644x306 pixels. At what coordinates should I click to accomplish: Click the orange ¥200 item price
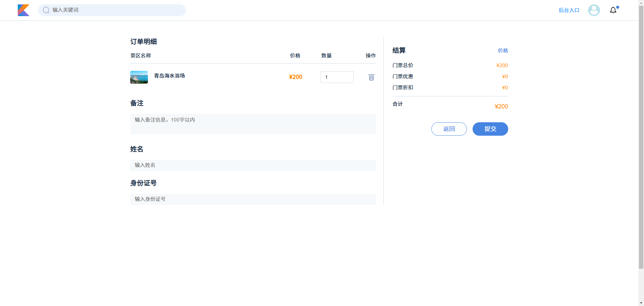[x=296, y=77]
